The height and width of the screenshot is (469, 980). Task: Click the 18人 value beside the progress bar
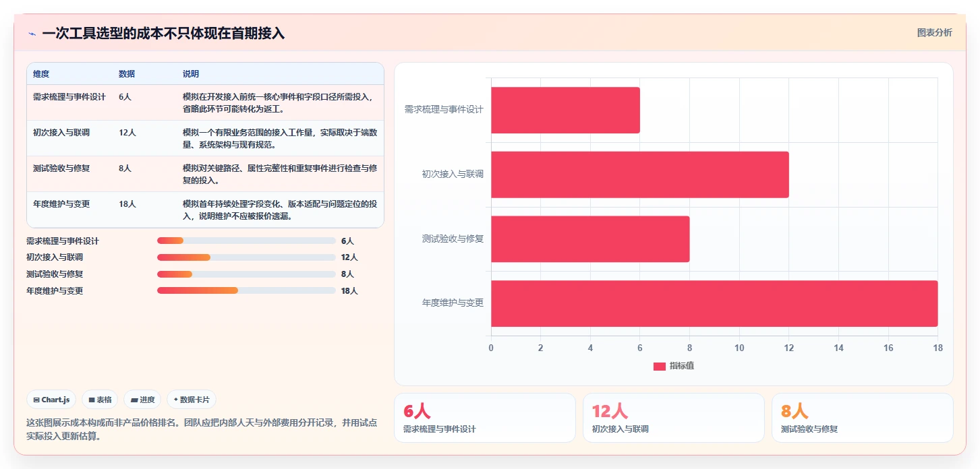click(349, 291)
